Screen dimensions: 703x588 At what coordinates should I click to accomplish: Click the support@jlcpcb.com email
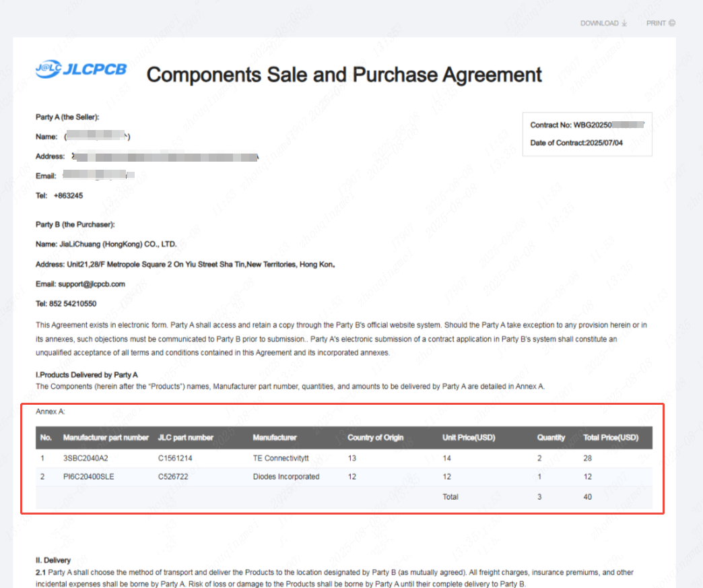coord(92,284)
